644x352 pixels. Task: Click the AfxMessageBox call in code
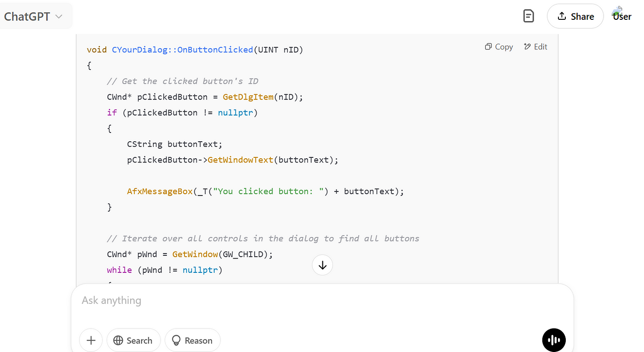click(160, 191)
